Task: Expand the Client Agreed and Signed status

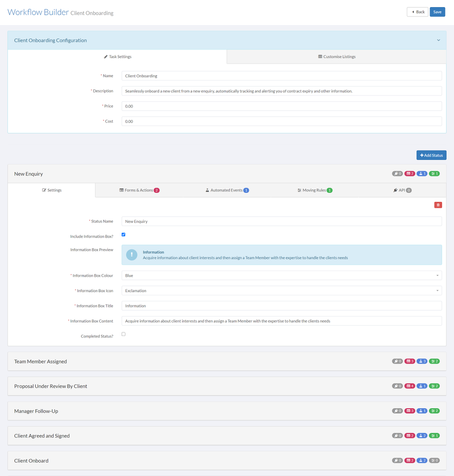Action: 227,436
